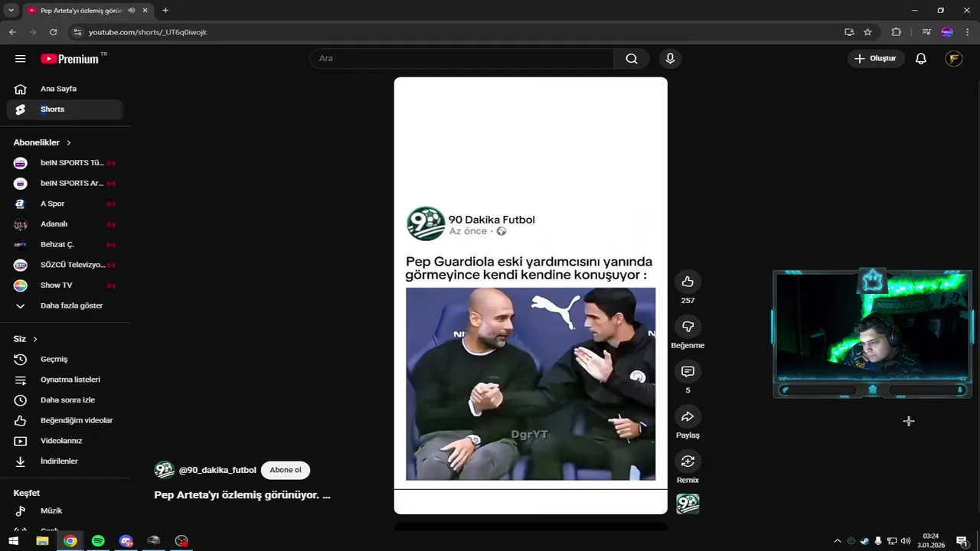Reload the current page

pos(53,32)
